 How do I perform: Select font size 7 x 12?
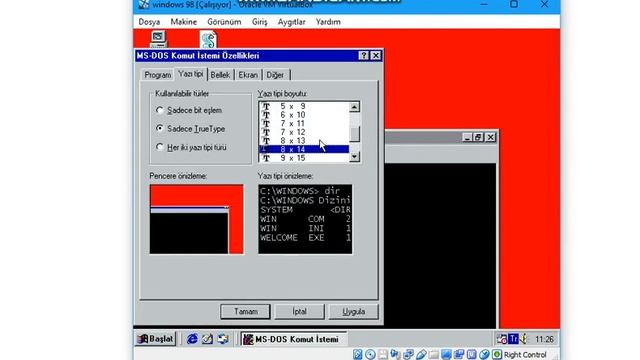click(x=304, y=132)
